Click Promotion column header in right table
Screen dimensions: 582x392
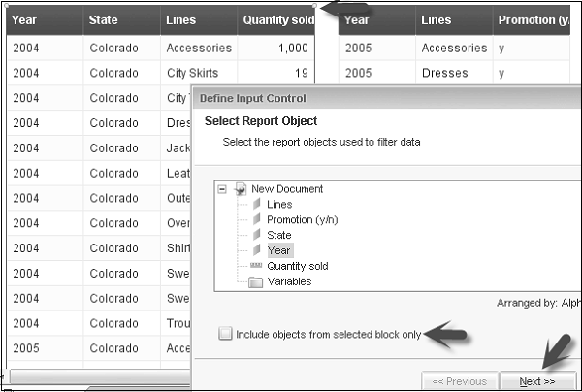(x=532, y=20)
